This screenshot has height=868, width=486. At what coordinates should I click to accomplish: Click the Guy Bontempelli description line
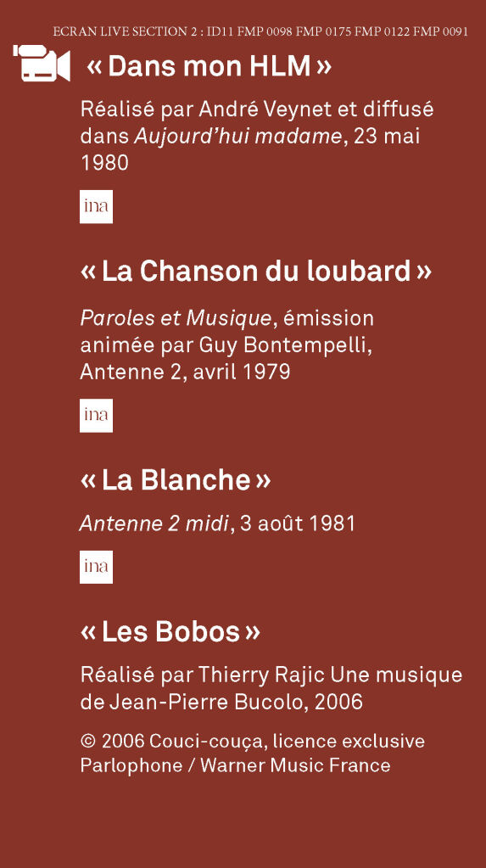tap(226, 345)
